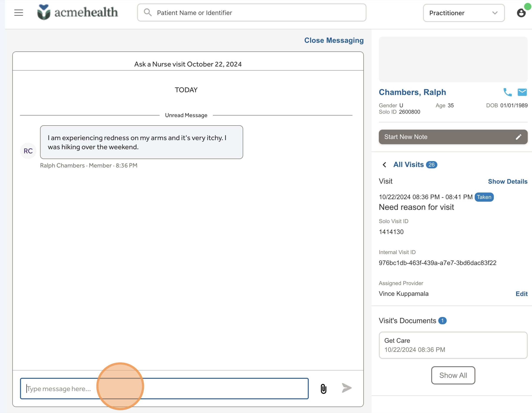Viewport: 532px width, 413px height.
Task: Open the hamburger navigation menu
Action: point(18,13)
